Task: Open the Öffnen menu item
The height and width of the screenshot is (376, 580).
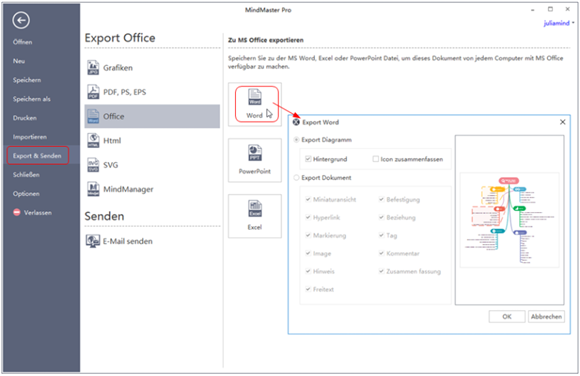Action: 23,42
